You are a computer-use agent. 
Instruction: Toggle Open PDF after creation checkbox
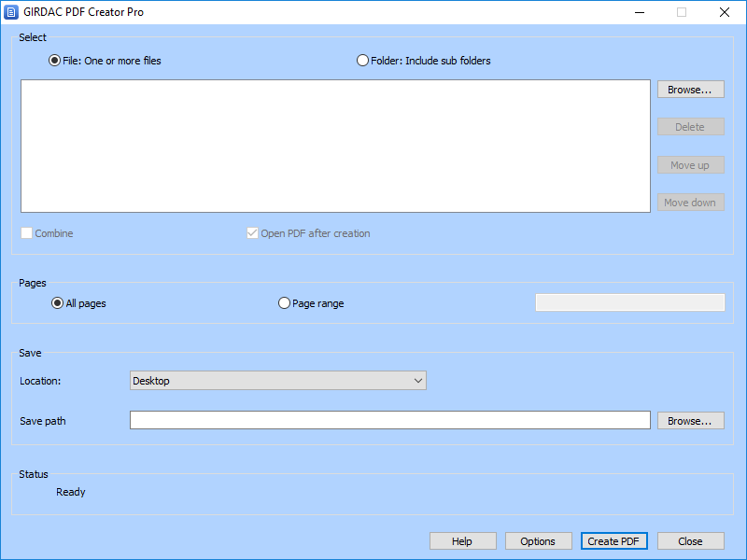click(252, 233)
